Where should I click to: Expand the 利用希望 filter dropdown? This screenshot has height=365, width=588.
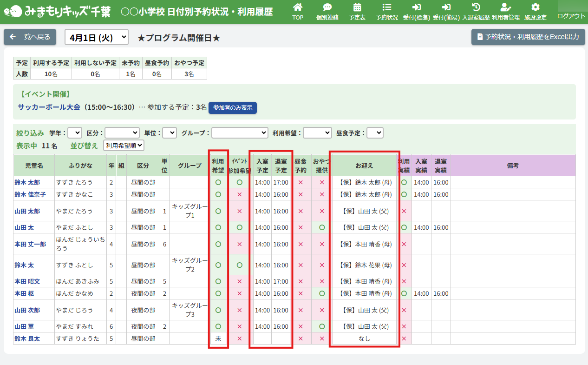tap(317, 133)
